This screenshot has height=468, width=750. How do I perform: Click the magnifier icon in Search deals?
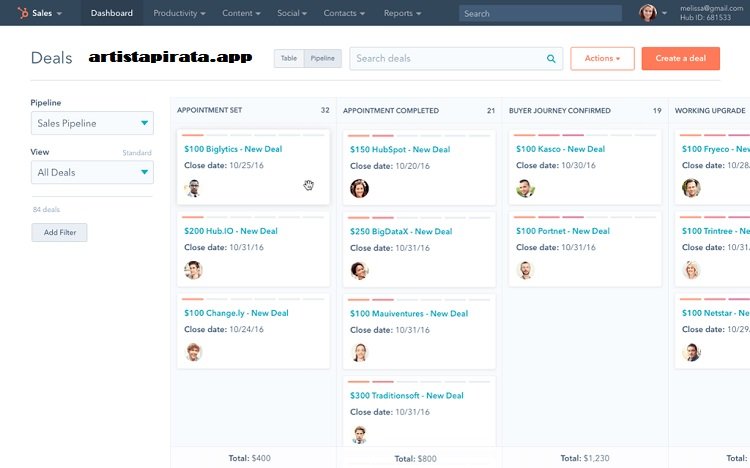tap(551, 58)
